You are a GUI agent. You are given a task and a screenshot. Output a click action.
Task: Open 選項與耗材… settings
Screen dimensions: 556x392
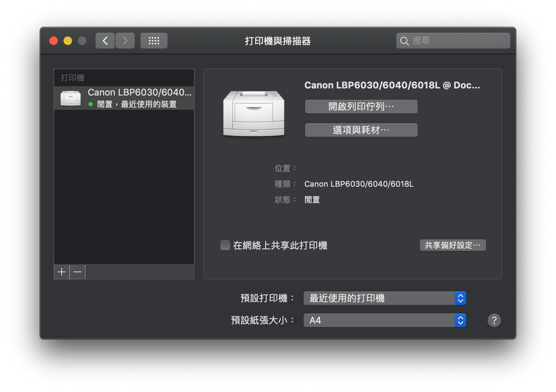click(361, 130)
